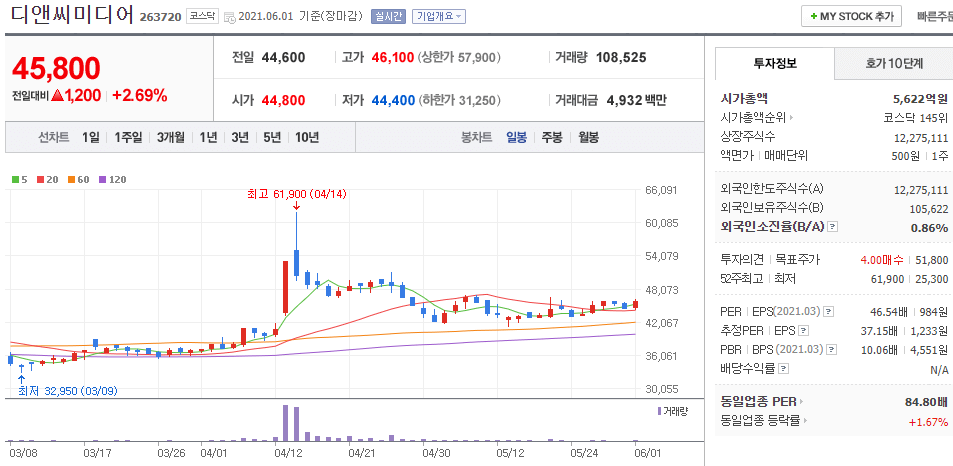Click the change rate +2.69%
The image size is (953, 466).
pyautogui.click(x=140, y=95)
